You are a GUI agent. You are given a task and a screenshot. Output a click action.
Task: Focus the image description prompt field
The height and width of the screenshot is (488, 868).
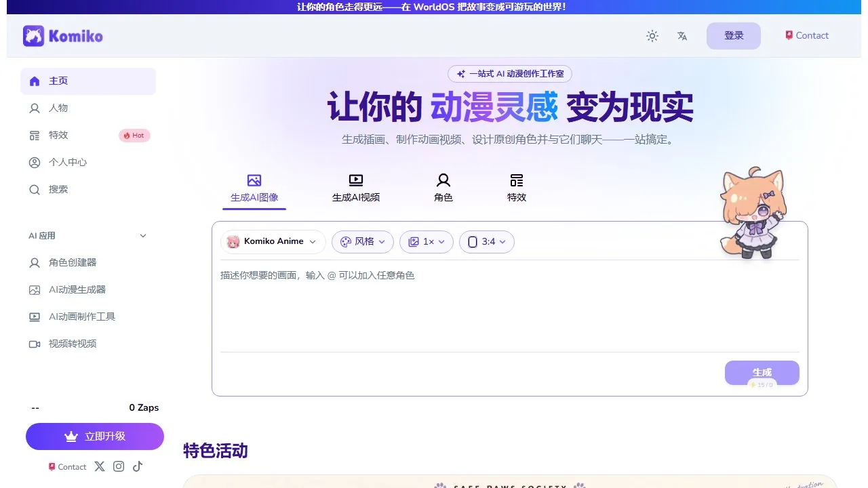pos(510,306)
